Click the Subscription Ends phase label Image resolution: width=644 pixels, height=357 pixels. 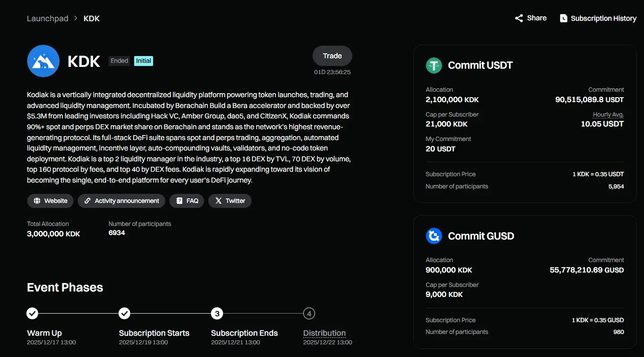[244, 333]
